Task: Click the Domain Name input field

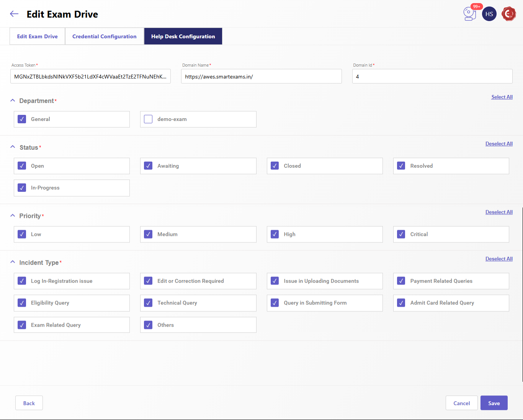Action: [x=261, y=77]
